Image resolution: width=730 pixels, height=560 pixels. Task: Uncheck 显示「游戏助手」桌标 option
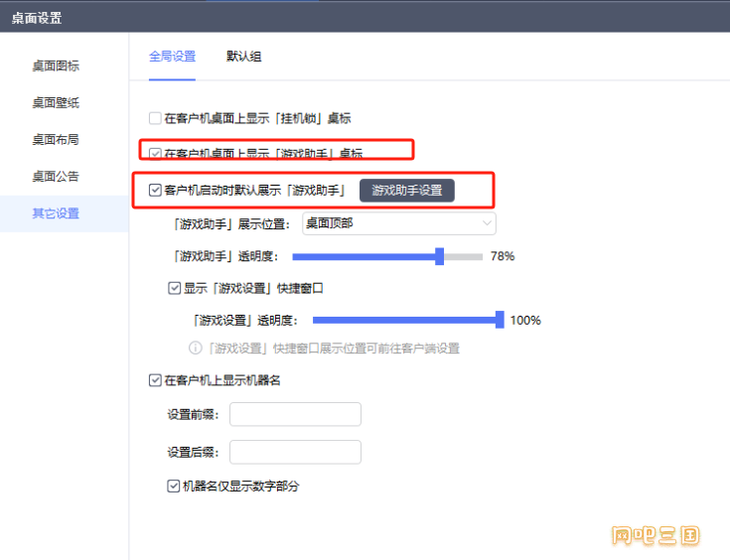pyautogui.click(x=155, y=154)
